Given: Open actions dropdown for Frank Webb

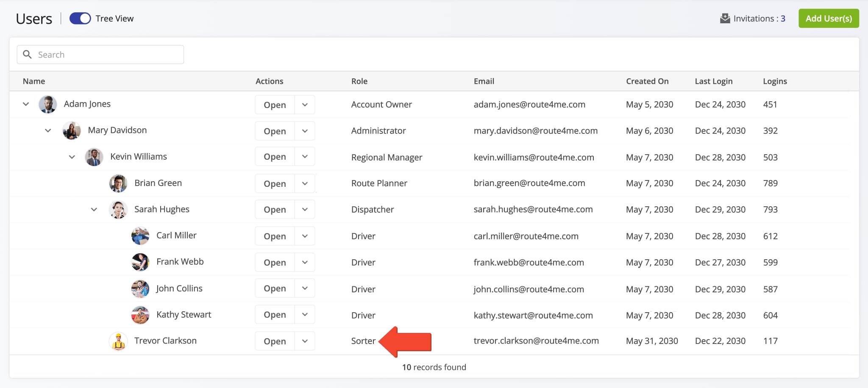Looking at the screenshot, I should [x=305, y=262].
